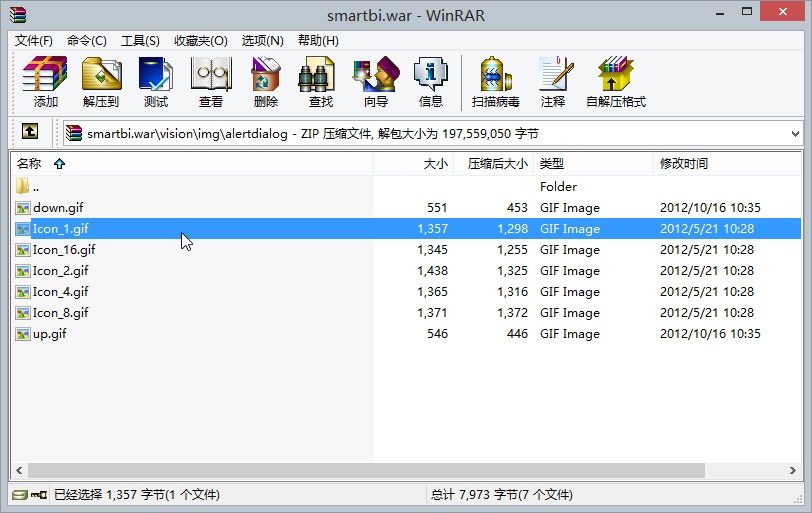Click the Icon_16.gif file icon
The image size is (812, 513).
coord(22,250)
